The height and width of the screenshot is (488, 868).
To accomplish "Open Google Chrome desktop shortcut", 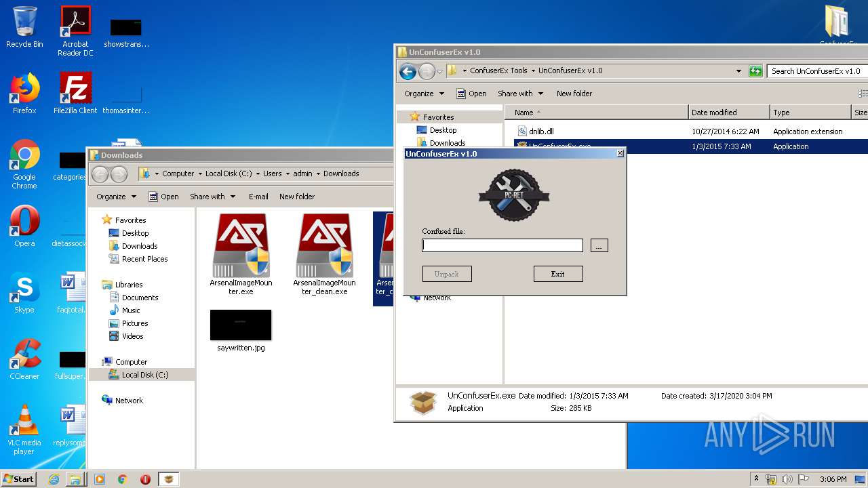I will click(x=24, y=165).
